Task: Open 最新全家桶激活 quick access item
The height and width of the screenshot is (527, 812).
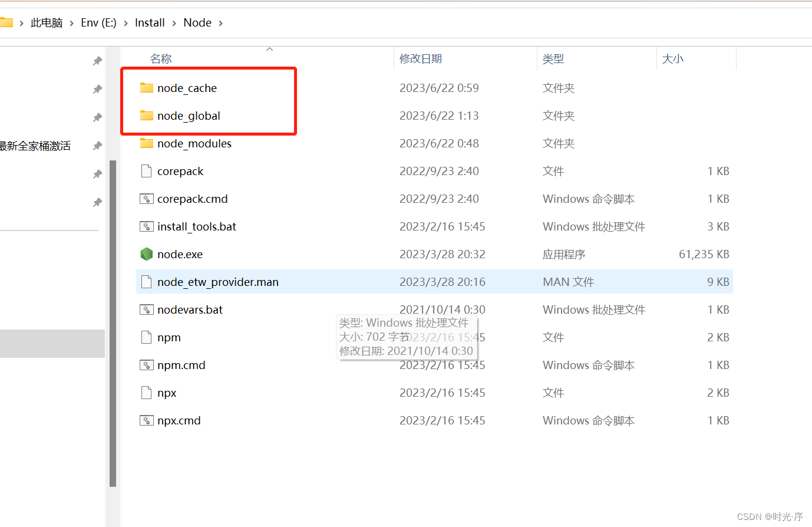Action: [x=35, y=146]
